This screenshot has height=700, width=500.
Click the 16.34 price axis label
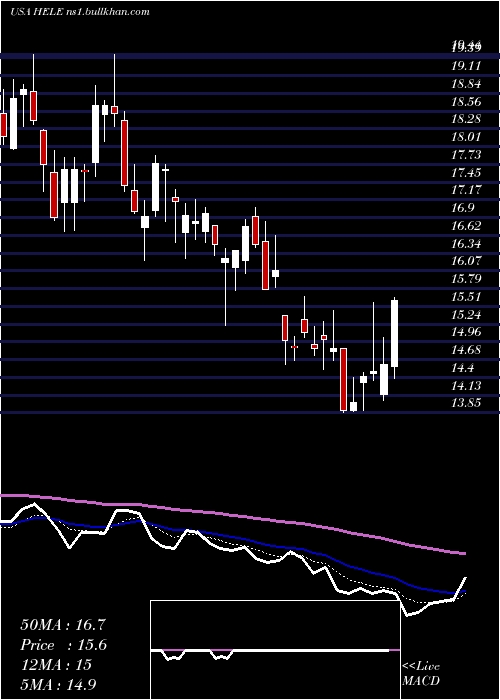click(x=466, y=243)
